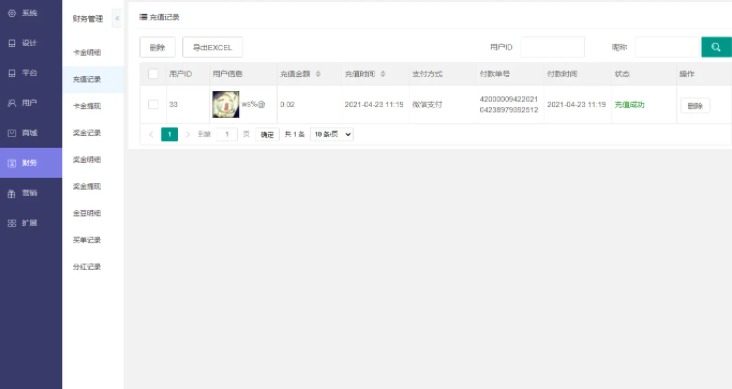This screenshot has height=389, width=732.
Task: Click the user avatar thumbnail in the row
Action: tap(226, 104)
